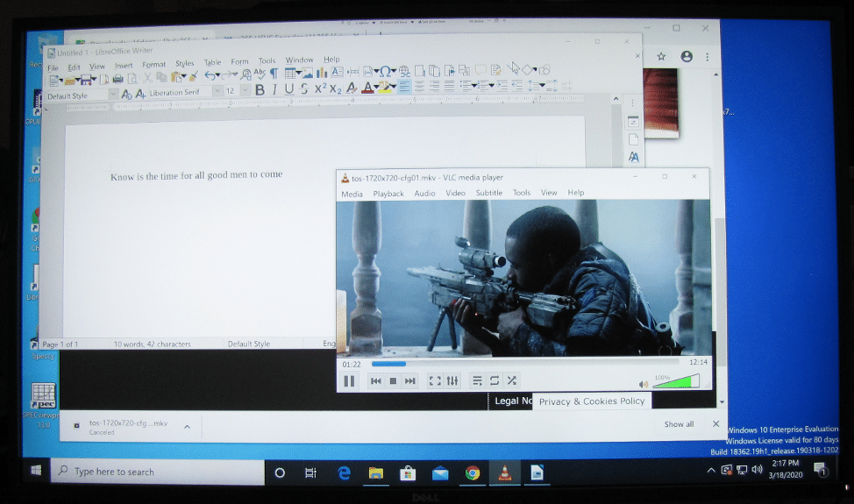Click Undo in Writer toolbar
The width and height of the screenshot is (854, 504).
point(210,76)
